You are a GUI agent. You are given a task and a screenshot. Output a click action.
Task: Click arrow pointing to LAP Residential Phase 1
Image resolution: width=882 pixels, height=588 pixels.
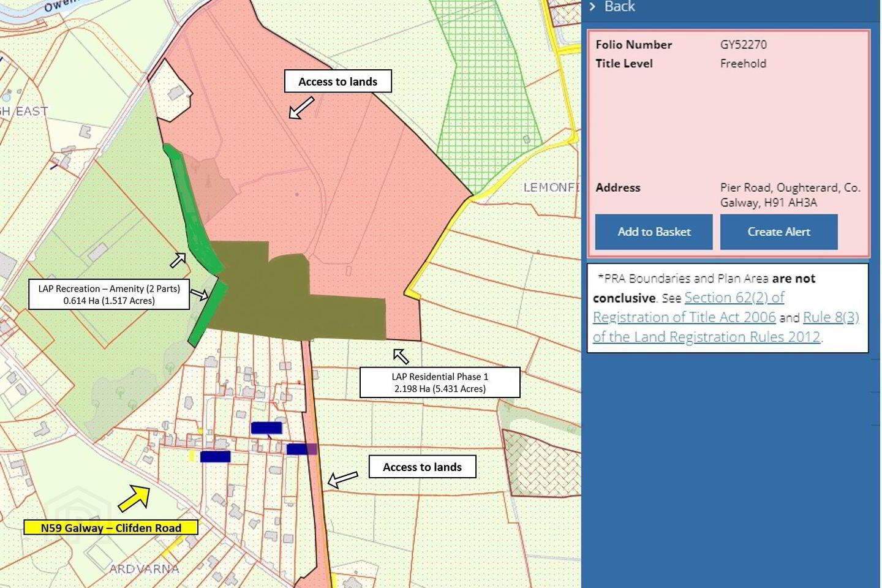401,356
